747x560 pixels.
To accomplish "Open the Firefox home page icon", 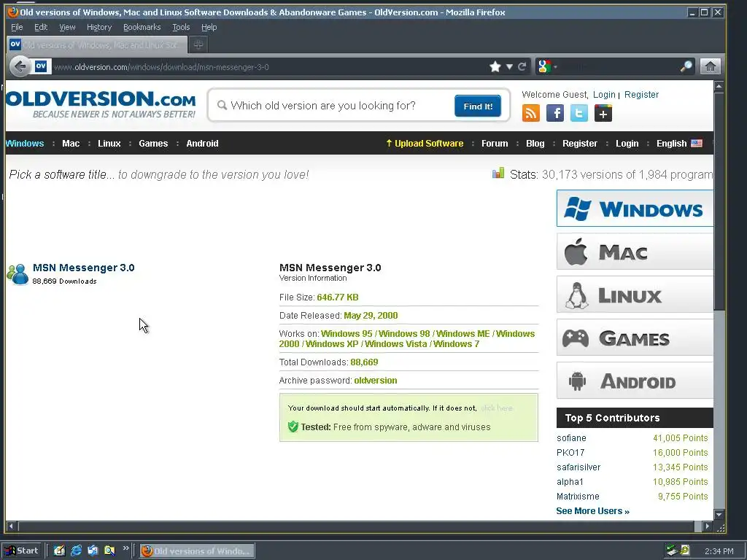I will [x=710, y=66].
